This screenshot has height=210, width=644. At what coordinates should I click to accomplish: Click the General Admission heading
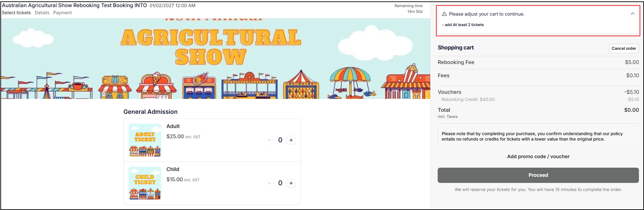151,112
